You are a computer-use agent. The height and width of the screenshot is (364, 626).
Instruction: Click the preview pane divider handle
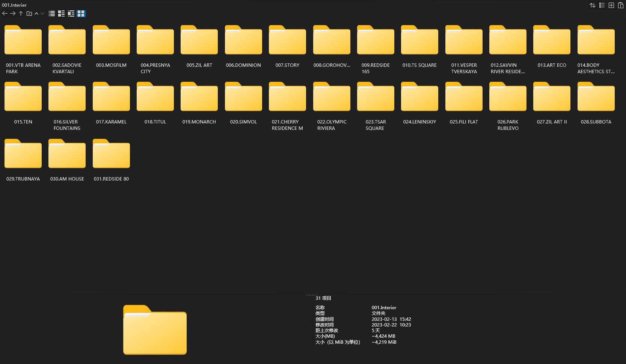312,295
